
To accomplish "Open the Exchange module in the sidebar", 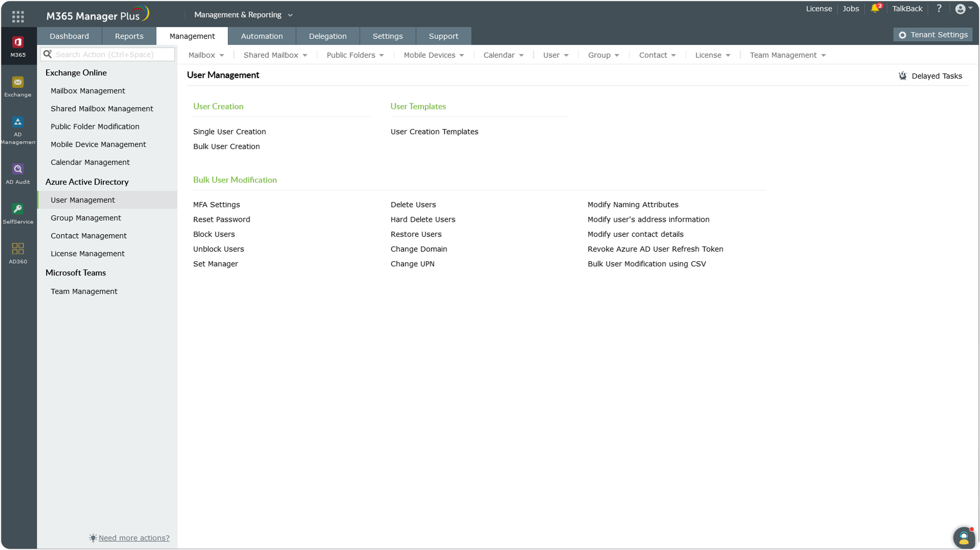I will click(x=18, y=86).
